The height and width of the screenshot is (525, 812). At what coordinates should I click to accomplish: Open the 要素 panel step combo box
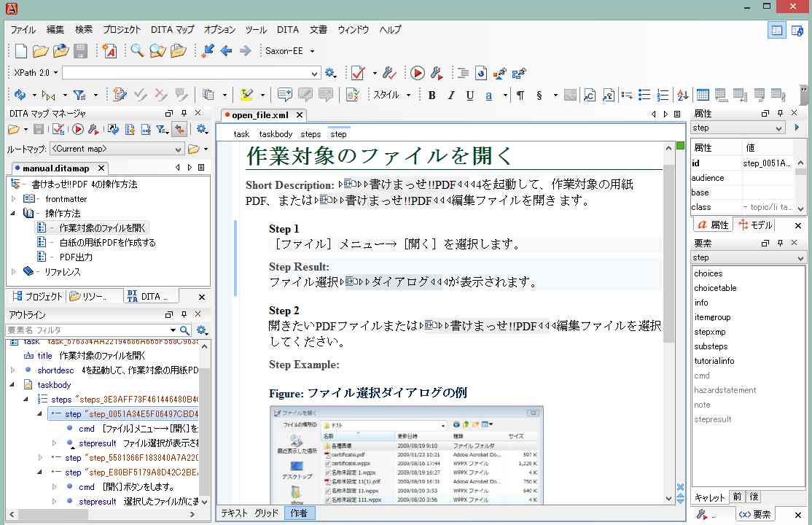[749, 257]
